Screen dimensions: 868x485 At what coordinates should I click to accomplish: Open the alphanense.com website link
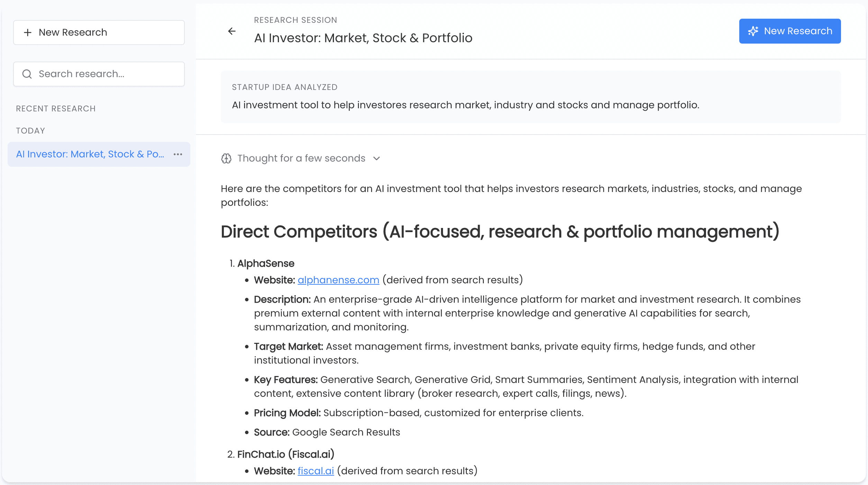click(338, 280)
